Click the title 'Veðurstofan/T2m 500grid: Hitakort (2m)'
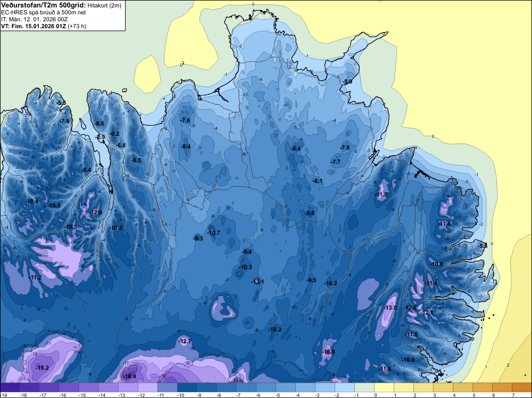 (x=61, y=5)
